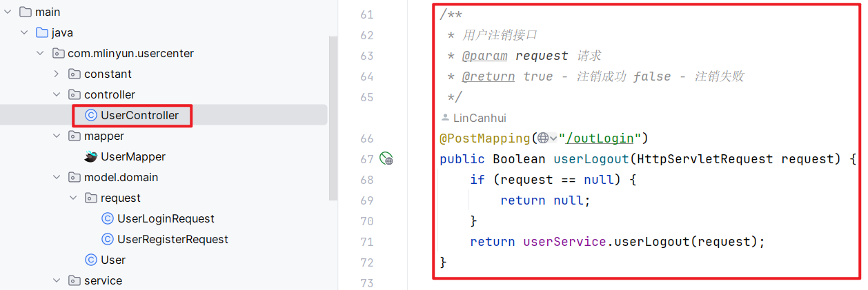Viewport: 868px width, 290px height.
Task: Collapse the model.domain package
Action: click(57, 177)
